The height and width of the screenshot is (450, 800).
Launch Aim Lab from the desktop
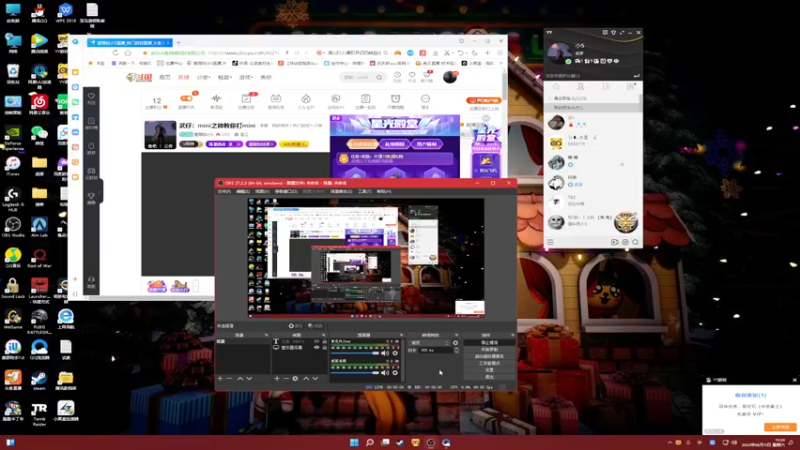[39, 227]
